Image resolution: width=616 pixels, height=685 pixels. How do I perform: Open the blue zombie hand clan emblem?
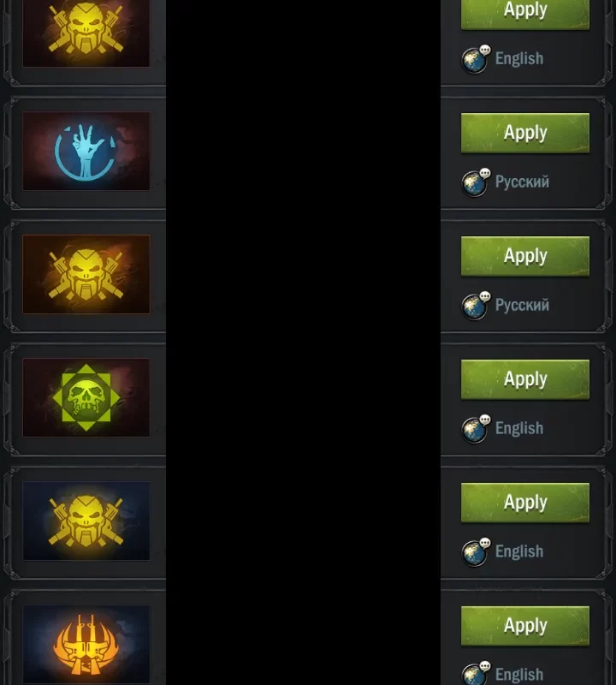click(x=86, y=152)
